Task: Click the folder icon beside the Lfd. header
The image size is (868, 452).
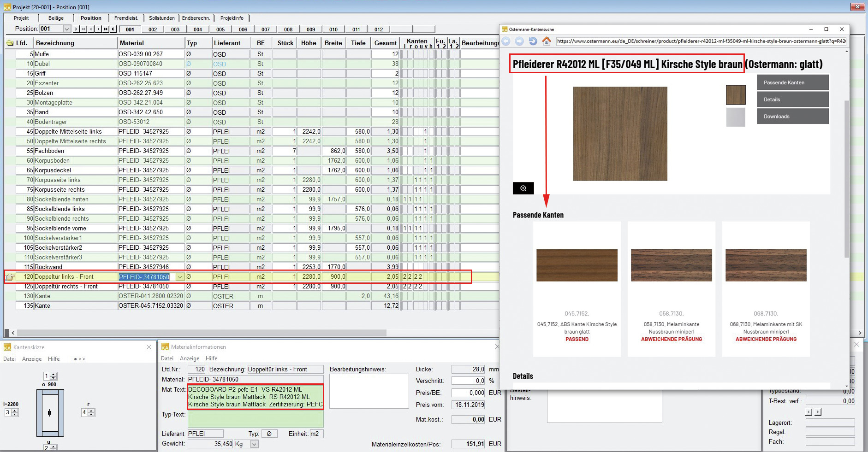Action: point(10,43)
